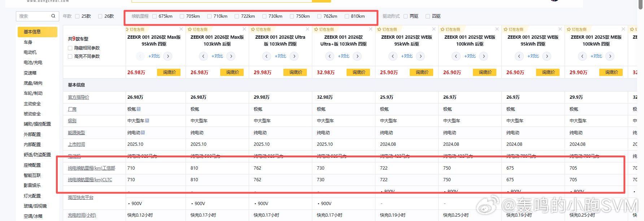The width and height of the screenshot is (644, 221).
Task: Enable 四驱 drive filter
Action: (x=428, y=16)
